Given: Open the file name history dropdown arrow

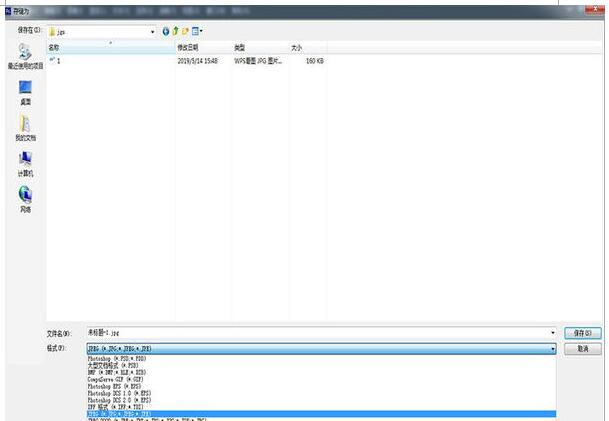Looking at the screenshot, I should pos(553,333).
